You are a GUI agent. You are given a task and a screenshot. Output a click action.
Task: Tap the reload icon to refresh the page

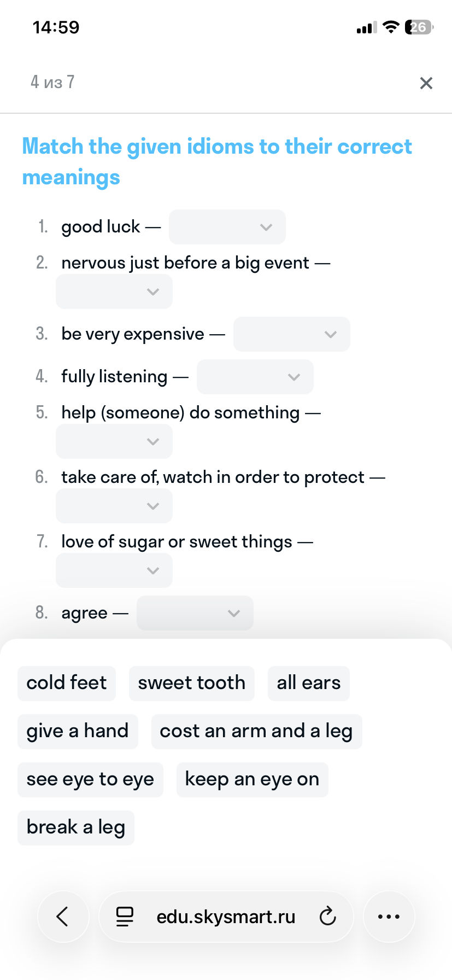click(327, 917)
